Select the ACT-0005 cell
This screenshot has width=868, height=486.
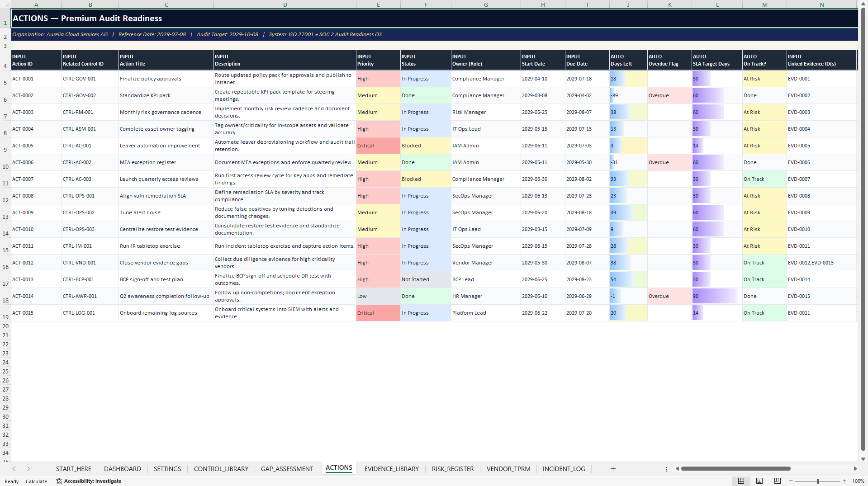tap(36, 146)
